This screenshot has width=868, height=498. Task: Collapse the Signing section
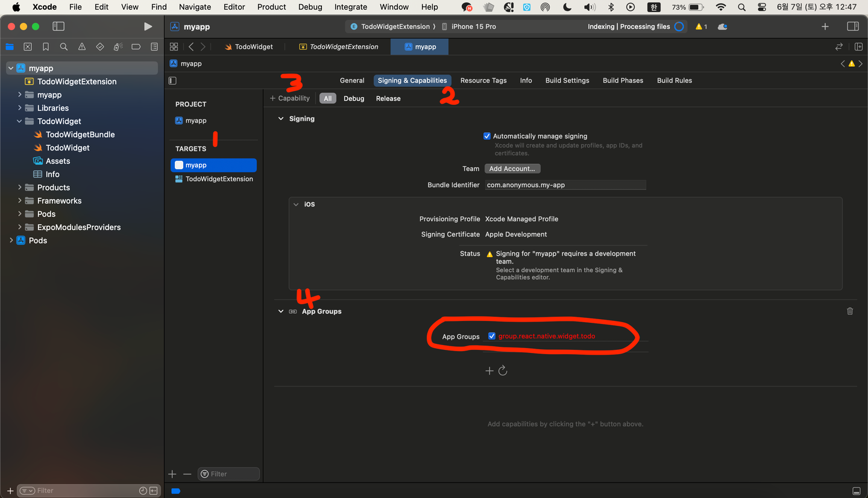click(281, 119)
